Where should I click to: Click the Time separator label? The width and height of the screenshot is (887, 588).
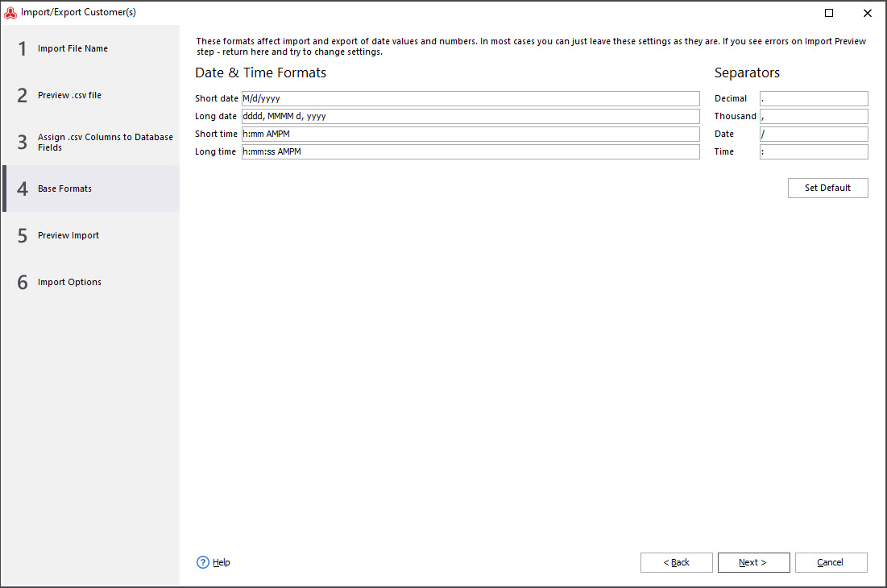(x=724, y=151)
